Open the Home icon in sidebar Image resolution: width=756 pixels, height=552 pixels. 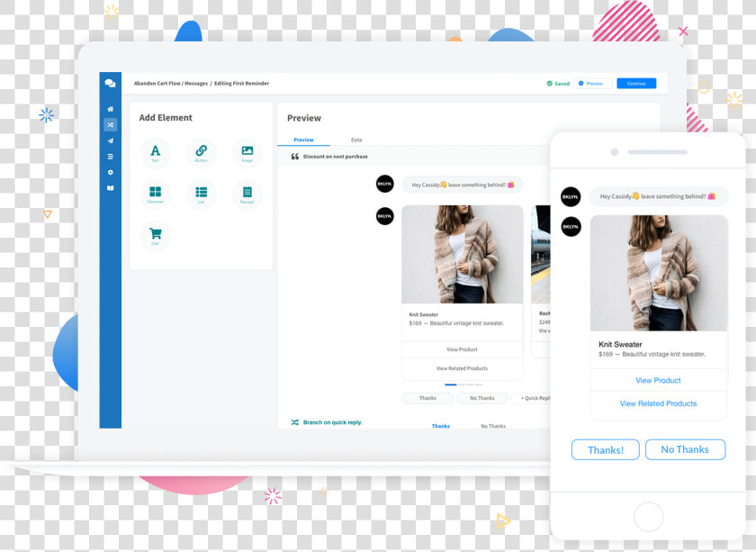coord(111,109)
